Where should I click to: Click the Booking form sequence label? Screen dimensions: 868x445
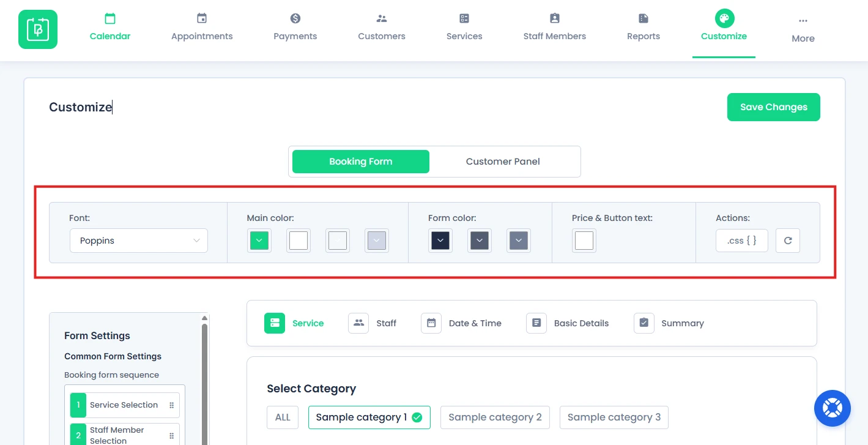pyautogui.click(x=111, y=375)
